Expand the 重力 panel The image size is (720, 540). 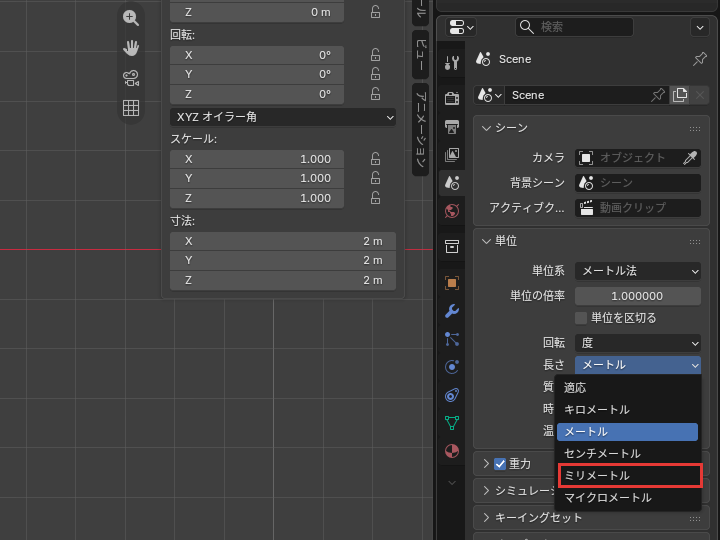click(486, 464)
